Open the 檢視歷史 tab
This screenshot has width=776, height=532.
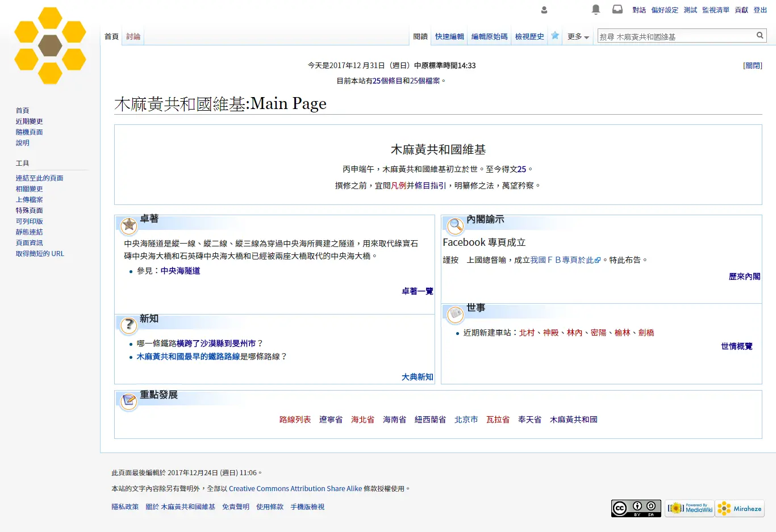[529, 37]
